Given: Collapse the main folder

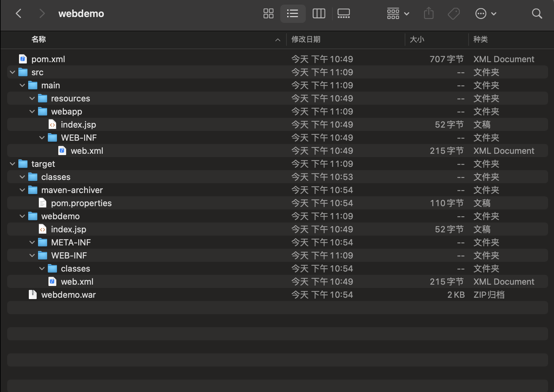Looking at the screenshot, I should pyautogui.click(x=22, y=85).
